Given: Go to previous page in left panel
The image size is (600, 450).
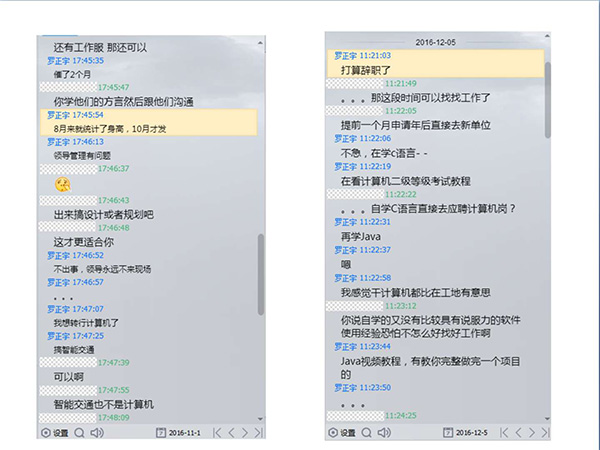Looking at the screenshot, I should pyautogui.click(x=230, y=433).
